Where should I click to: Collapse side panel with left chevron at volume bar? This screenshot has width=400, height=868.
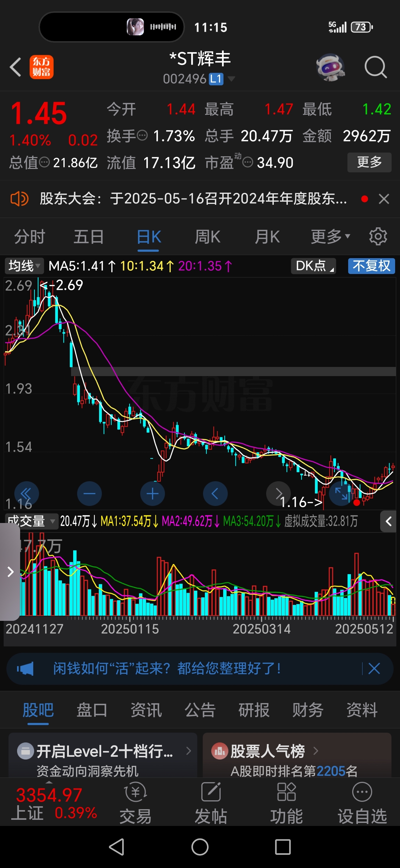pyautogui.click(x=388, y=521)
